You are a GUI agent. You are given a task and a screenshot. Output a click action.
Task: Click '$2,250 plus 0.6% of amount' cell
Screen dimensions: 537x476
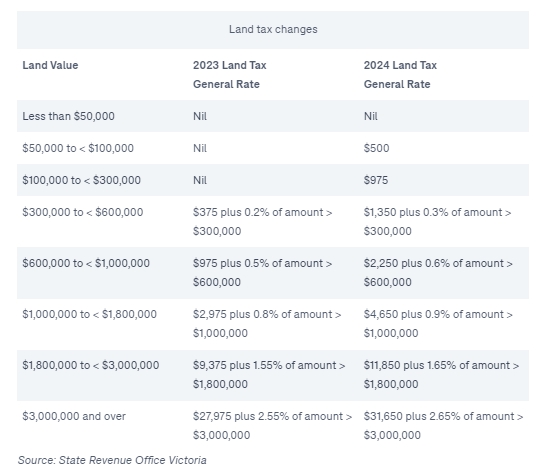click(438, 273)
